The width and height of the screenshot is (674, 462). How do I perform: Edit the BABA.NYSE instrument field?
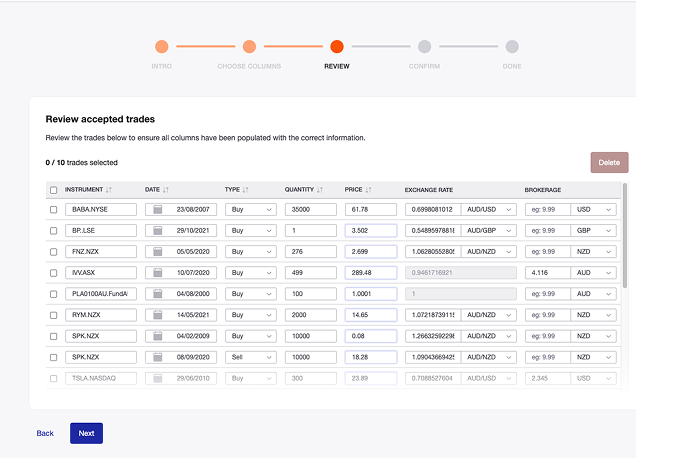(101, 210)
